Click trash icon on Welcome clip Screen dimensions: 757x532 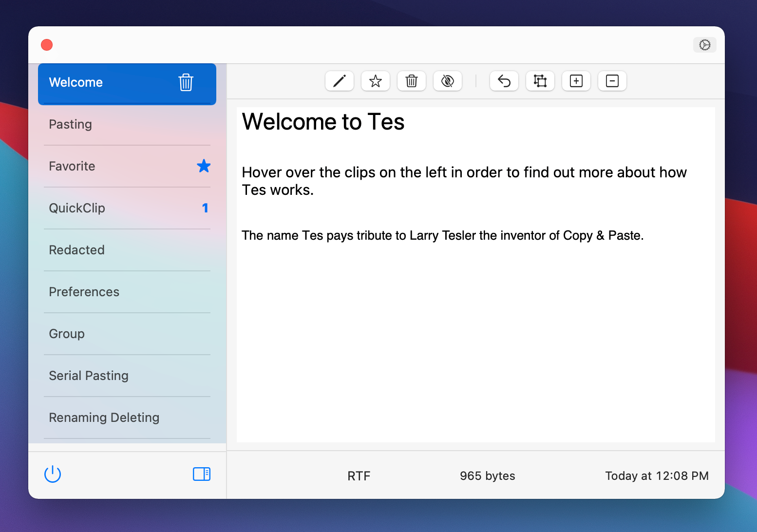(186, 82)
